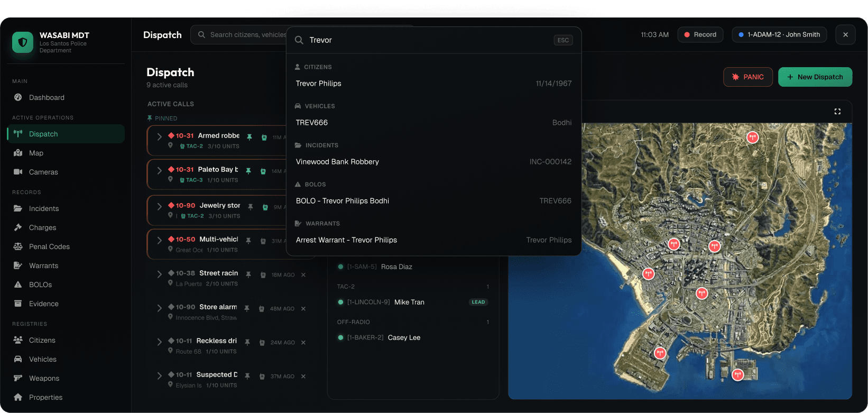Click the PANIC button
The width and height of the screenshot is (868, 413).
tap(747, 77)
